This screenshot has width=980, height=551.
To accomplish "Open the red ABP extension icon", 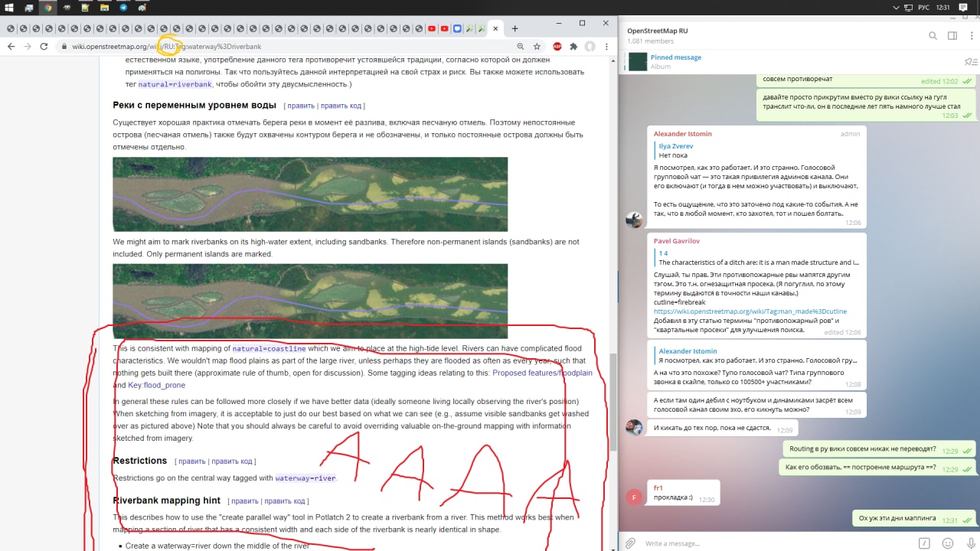I will tap(557, 47).
